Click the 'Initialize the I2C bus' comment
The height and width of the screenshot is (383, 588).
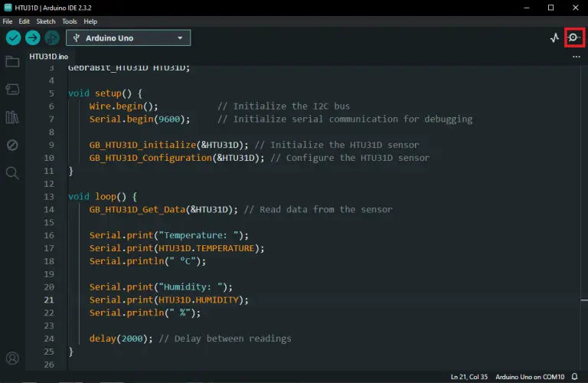click(283, 106)
